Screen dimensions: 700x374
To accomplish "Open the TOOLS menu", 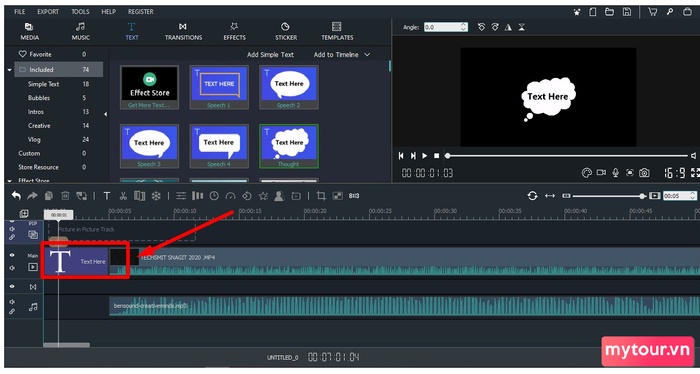I will tap(80, 12).
